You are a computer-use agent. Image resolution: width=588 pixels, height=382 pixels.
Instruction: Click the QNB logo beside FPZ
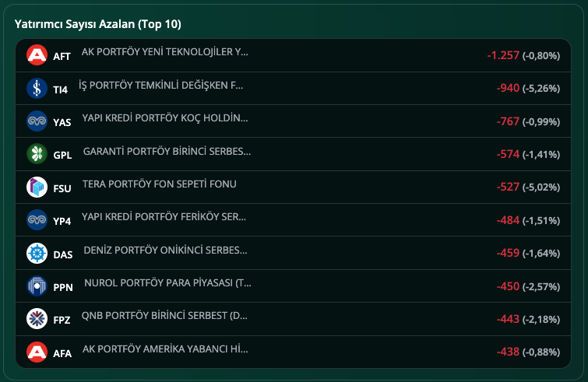37,319
